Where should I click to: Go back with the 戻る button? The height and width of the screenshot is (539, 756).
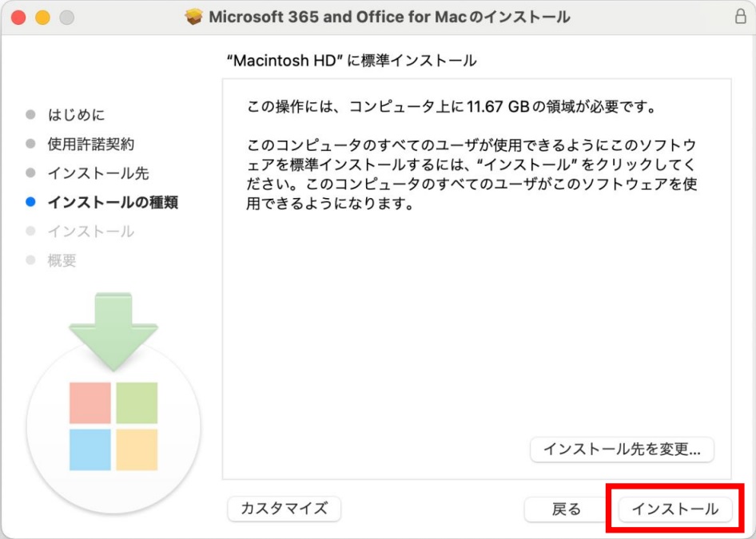tap(566, 509)
